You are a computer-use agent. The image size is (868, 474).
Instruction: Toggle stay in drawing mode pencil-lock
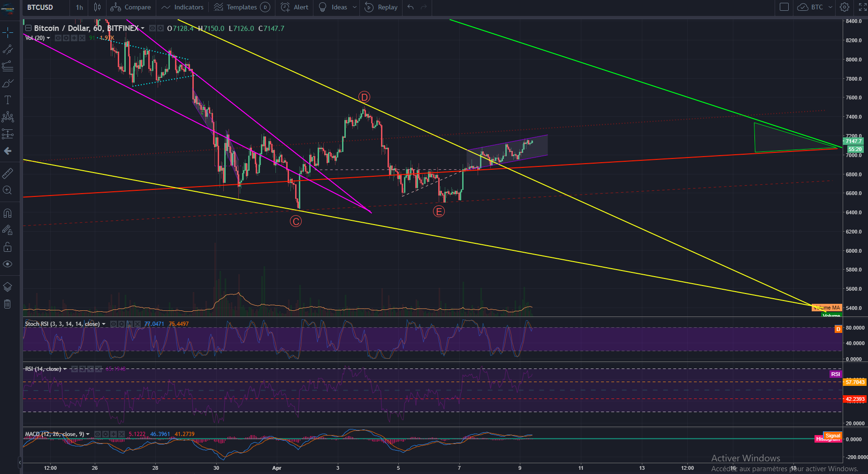8,230
